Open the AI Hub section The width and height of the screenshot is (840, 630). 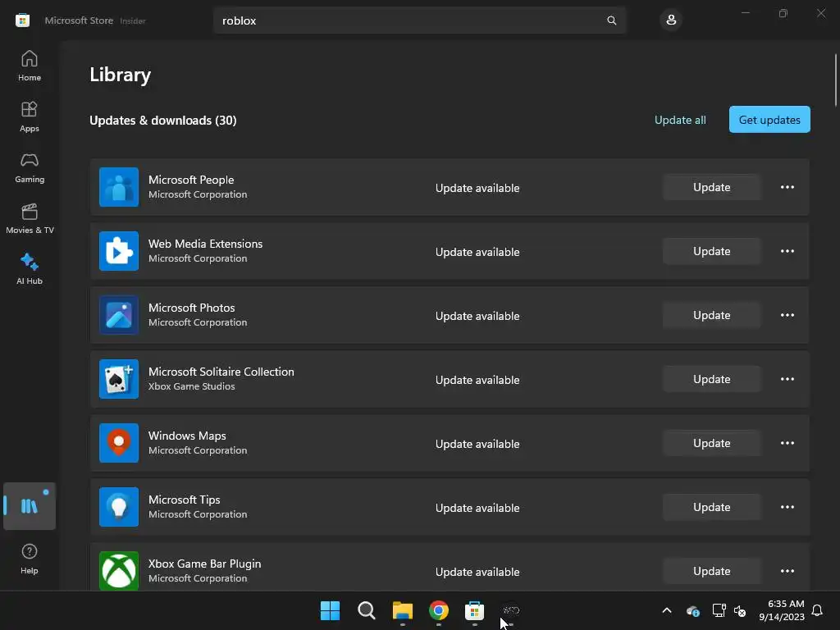pos(30,269)
